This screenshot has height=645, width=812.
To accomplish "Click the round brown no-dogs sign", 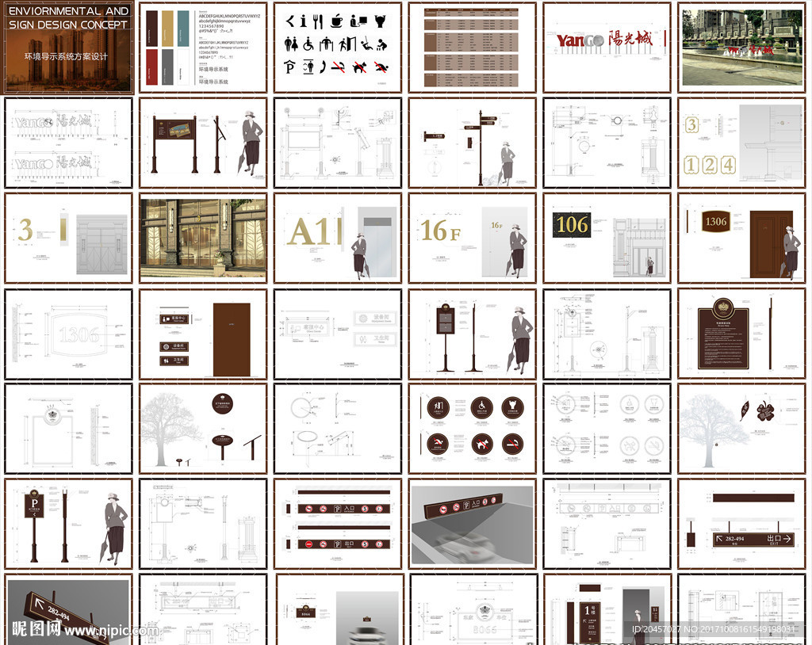I will 482,445.
